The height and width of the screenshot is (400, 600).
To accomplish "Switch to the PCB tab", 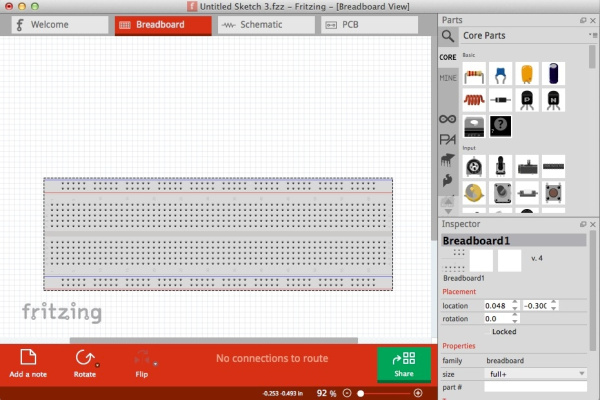I will point(369,25).
